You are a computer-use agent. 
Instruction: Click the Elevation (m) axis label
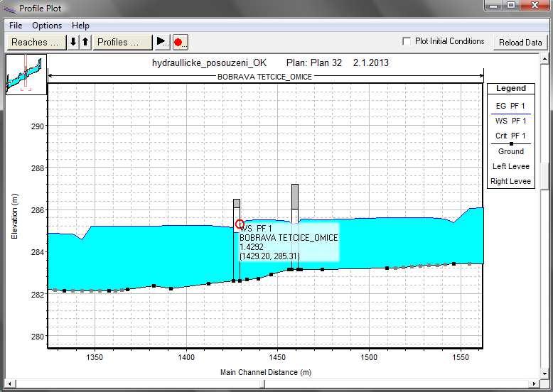14,217
